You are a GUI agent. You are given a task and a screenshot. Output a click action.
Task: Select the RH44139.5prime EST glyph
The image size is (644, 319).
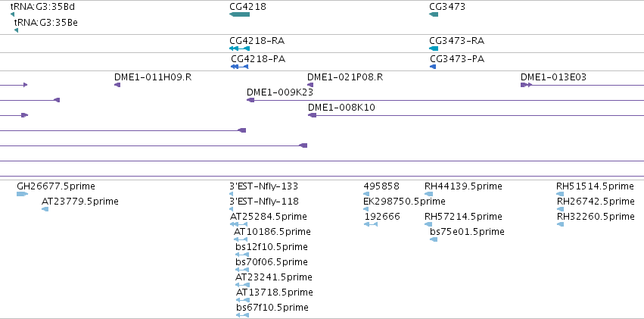[x=429, y=194]
